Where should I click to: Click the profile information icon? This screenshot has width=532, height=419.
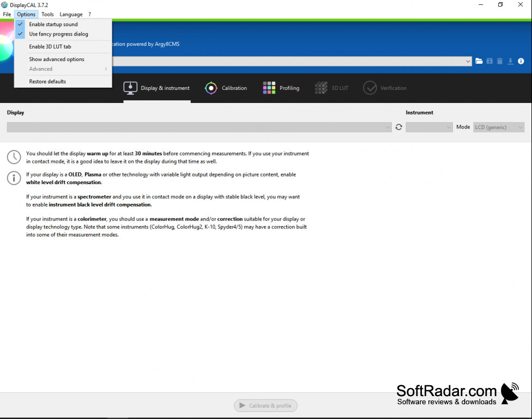[x=521, y=61]
